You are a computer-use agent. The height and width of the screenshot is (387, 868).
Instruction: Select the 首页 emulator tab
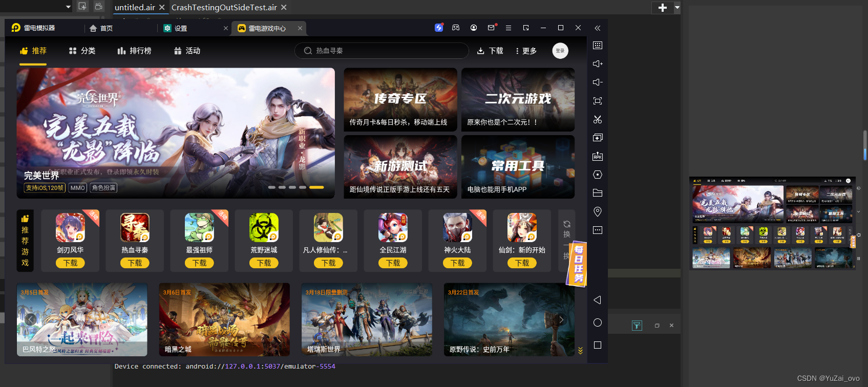click(x=101, y=28)
